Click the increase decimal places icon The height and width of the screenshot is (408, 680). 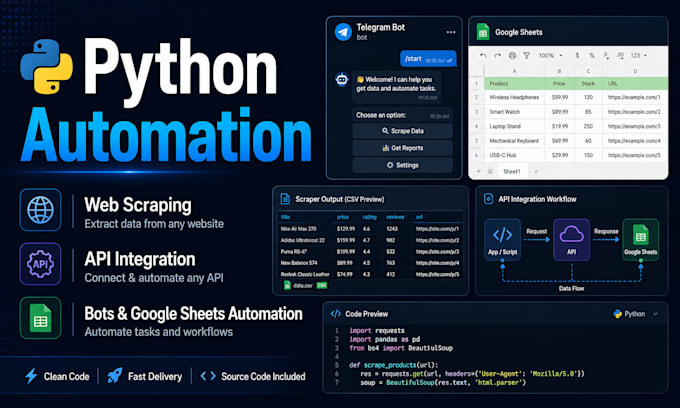coord(621,55)
